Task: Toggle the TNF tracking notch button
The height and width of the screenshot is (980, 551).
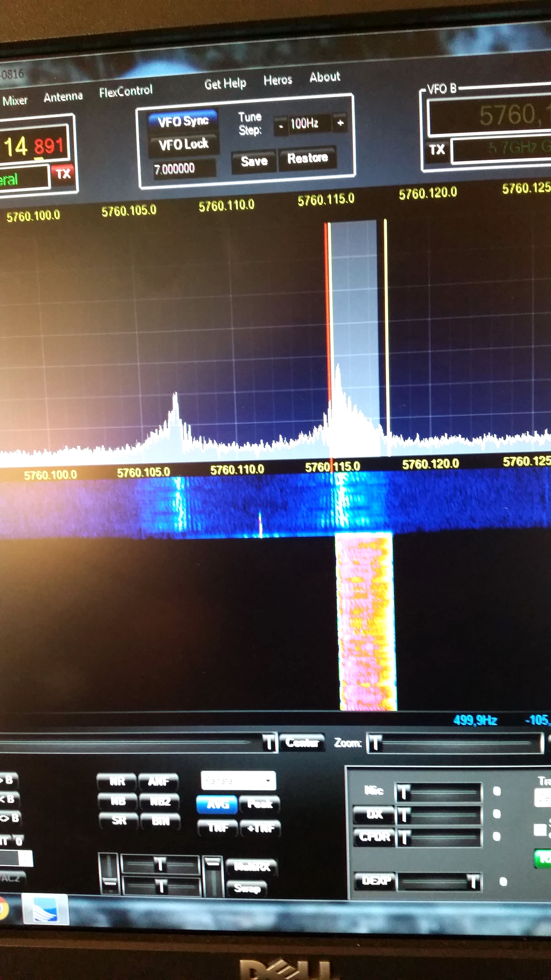Action: pos(218,828)
